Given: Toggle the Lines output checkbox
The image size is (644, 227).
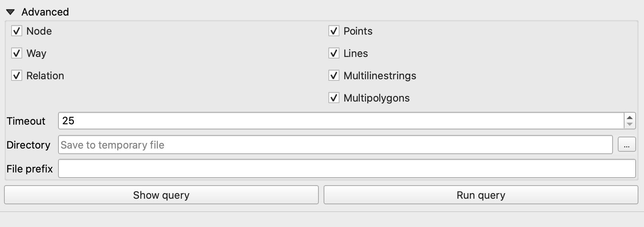Looking at the screenshot, I should [334, 53].
